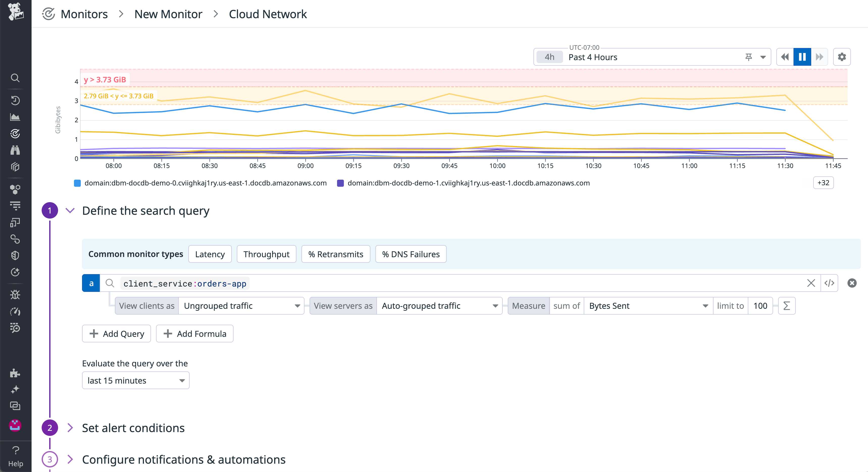Show the +32 hidden legend series
868x472 pixels.
coord(823,183)
